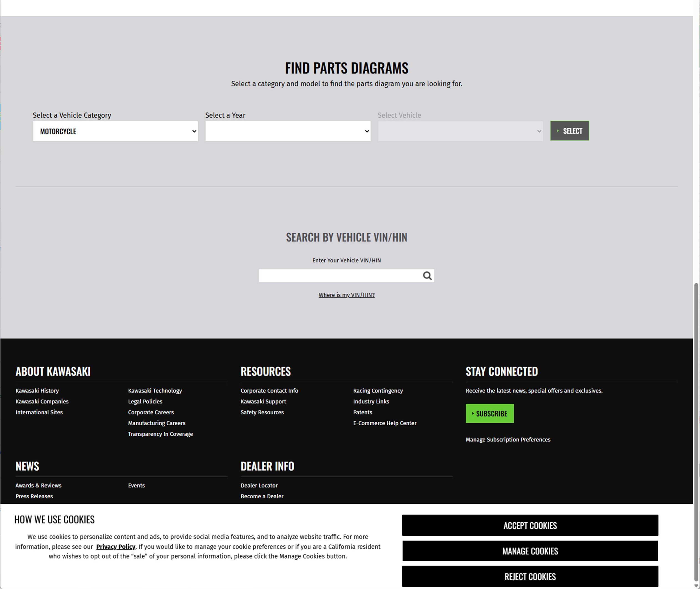Image resolution: width=700 pixels, height=589 pixels.
Task: Open the Dealer Locator link
Action: [259, 485]
